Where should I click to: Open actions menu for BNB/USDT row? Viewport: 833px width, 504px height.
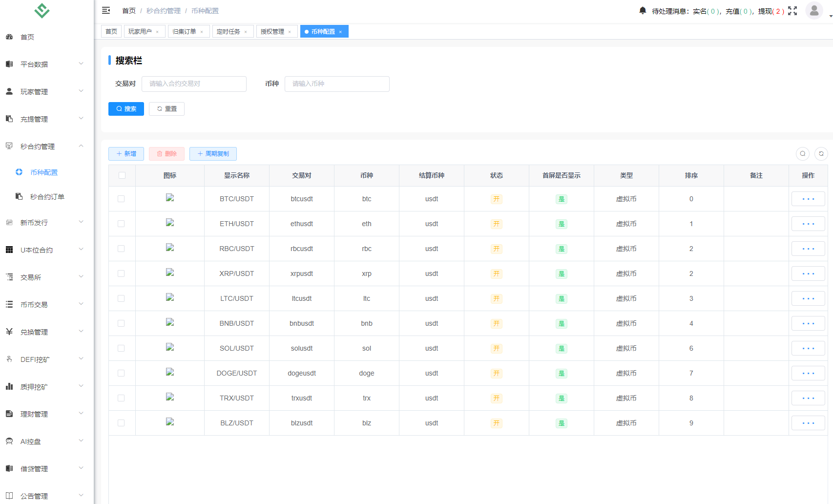808,323
